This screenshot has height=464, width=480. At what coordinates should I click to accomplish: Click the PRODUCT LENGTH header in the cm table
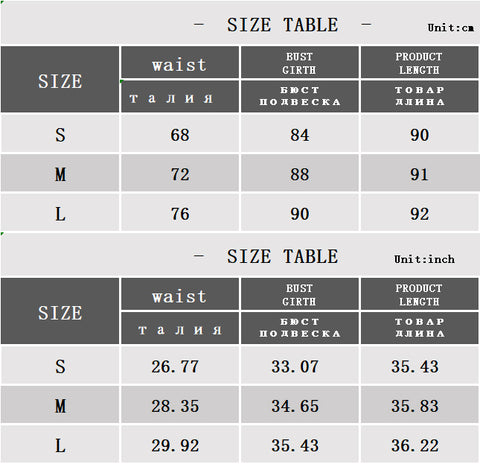419,62
